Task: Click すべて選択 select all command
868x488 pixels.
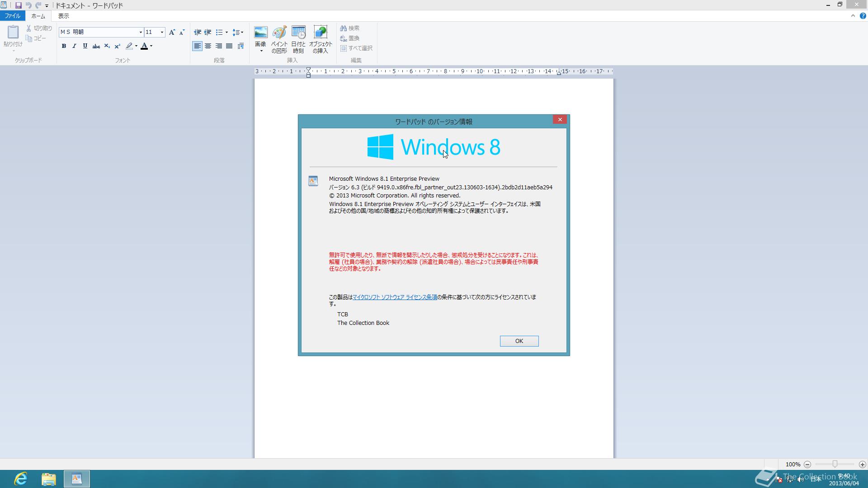Action: [x=356, y=48]
